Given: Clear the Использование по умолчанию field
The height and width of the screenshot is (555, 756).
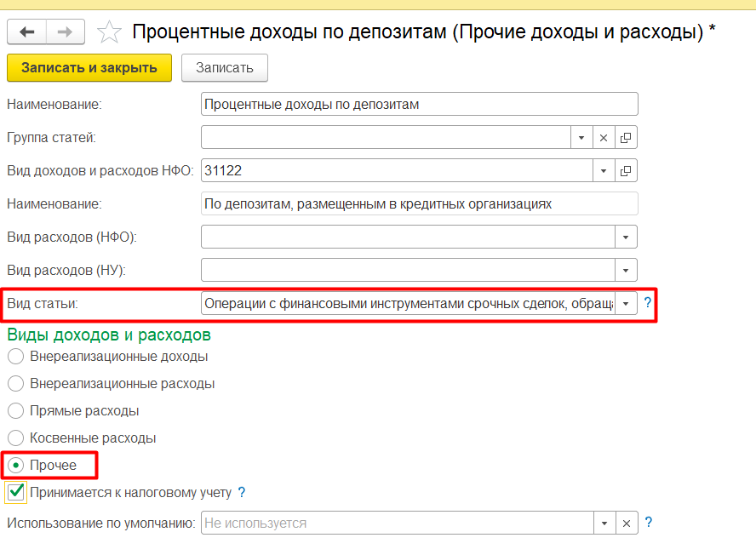Looking at the screenshot, I should (626, 523).
